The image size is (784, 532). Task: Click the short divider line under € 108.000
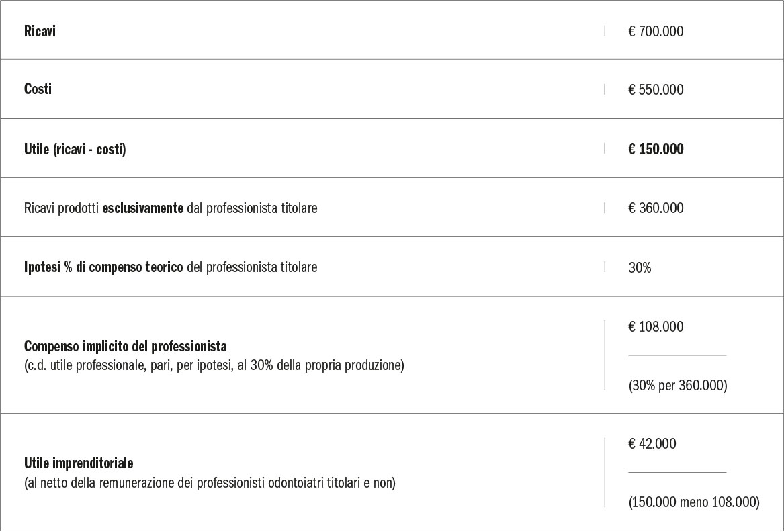[x=677, y=355]
